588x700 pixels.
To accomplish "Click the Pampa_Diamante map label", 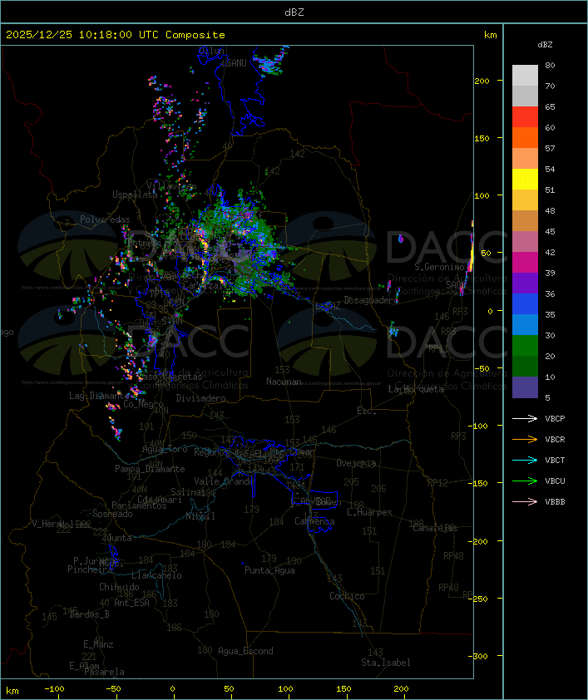I will (x=150, y=469).
